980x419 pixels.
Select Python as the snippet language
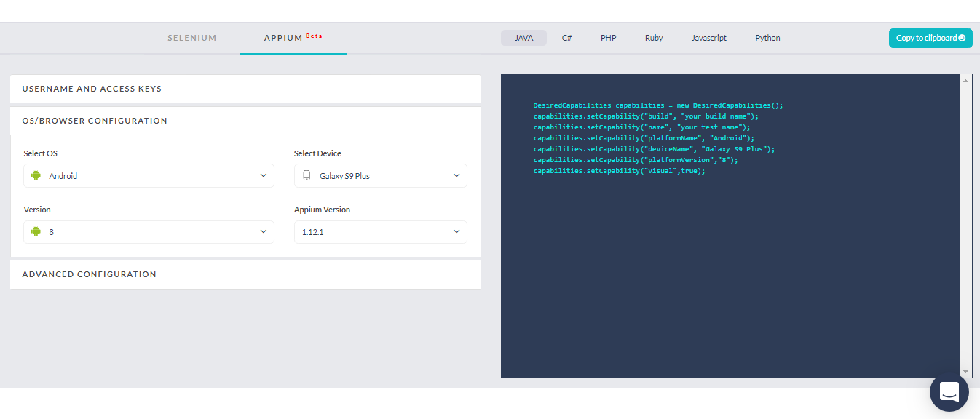pos(767,38)
